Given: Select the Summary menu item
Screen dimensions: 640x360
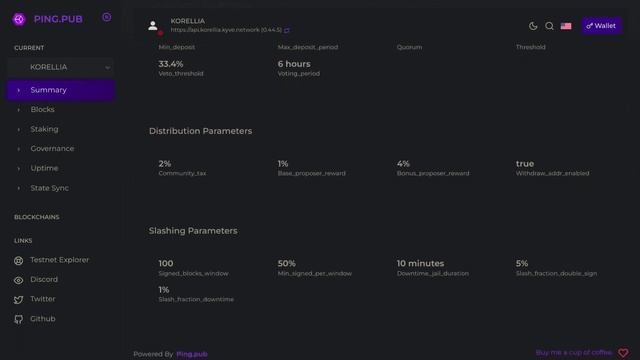Looking at the screenshot, I should [x=60, y=90].
